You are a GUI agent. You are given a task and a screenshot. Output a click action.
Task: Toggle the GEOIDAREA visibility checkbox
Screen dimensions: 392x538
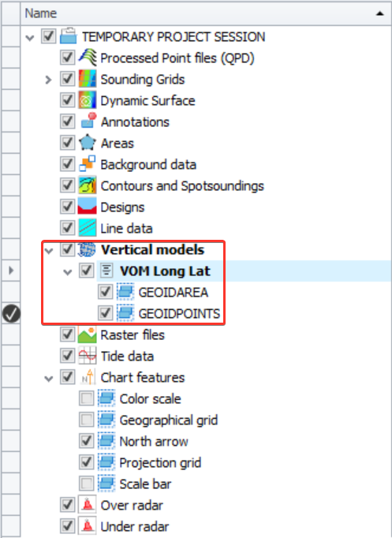click(105, 292)
